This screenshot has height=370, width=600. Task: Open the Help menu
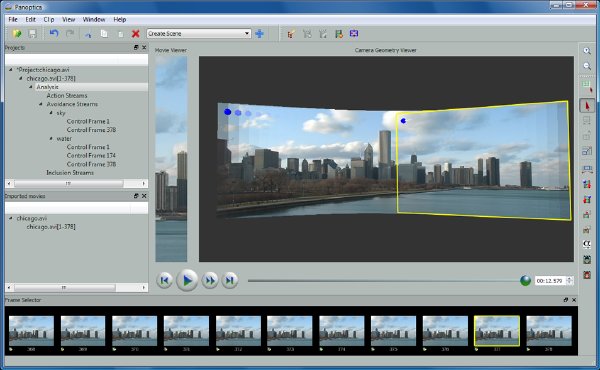(120, 20)
